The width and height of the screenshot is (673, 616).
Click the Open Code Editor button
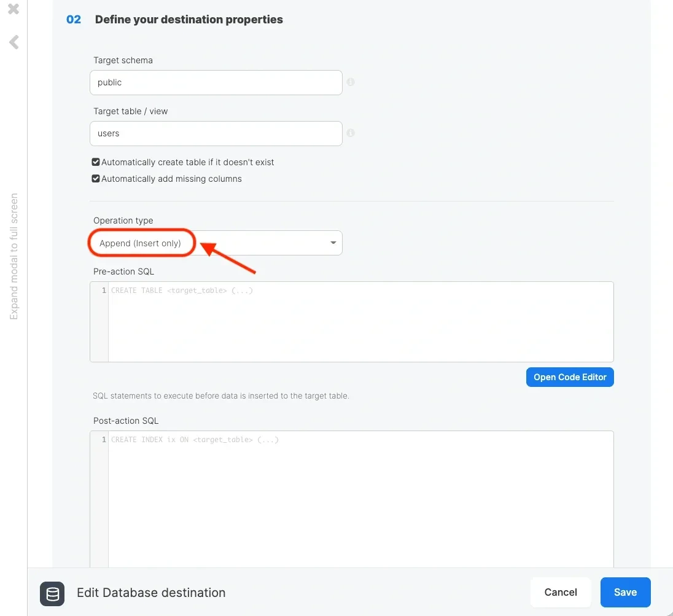pyautogui.click(x=569, y=377)
